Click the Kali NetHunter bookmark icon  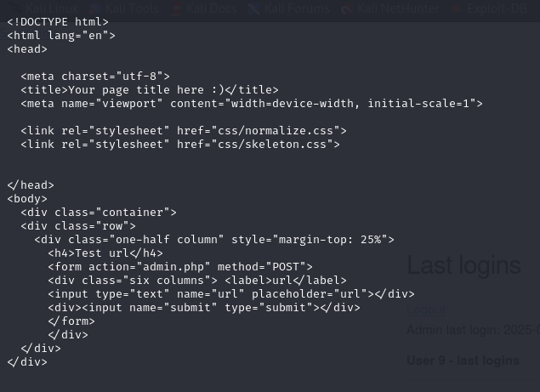(x=346, y=8)
